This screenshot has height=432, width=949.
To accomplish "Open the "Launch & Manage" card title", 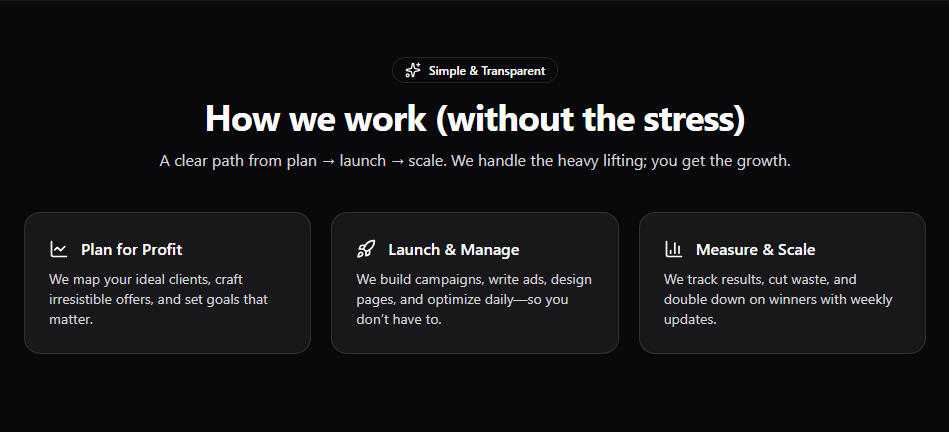I will 453,249.
